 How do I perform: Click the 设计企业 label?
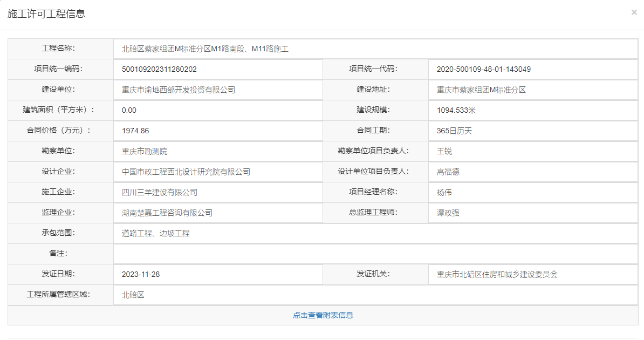tap(58, 172)
